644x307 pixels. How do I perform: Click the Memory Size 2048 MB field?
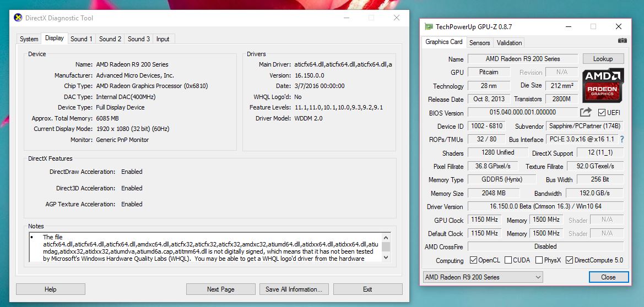tap(493, 193)
